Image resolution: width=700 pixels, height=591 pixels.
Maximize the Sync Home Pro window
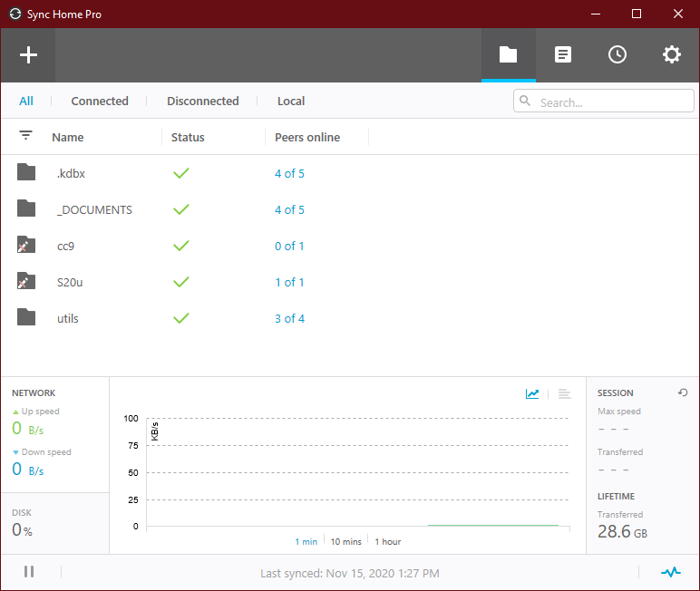(x=637, y=14)
